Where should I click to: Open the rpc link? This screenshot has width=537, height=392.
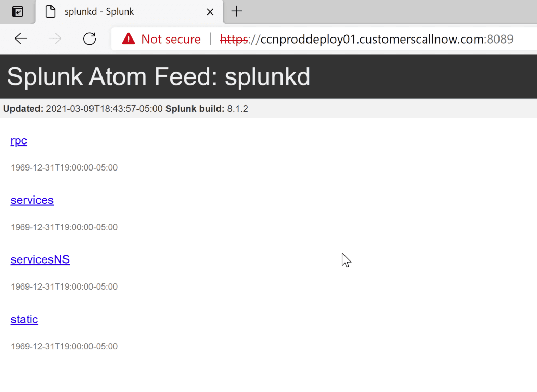pos(19,140)
